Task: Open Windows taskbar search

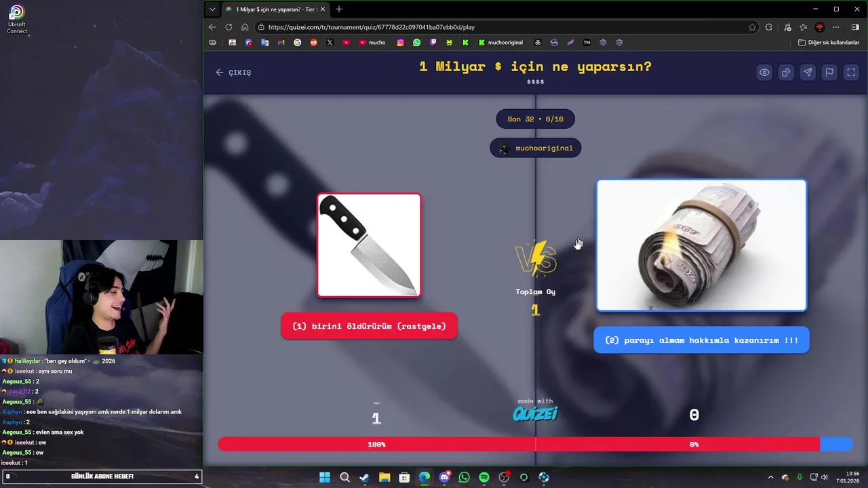Action: 344,477
